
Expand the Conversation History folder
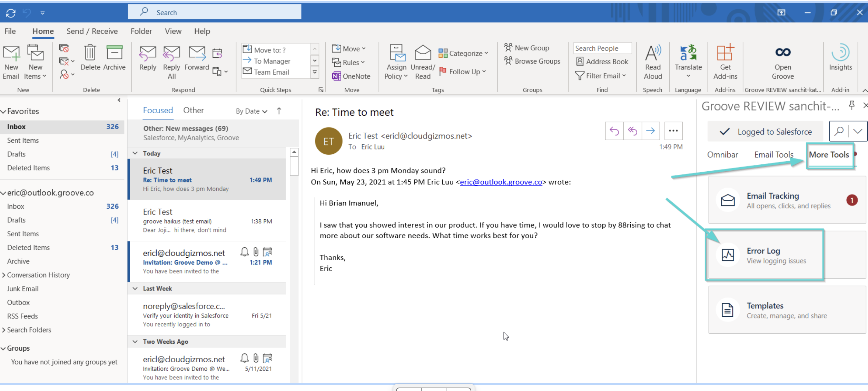[x=4, y=275]
